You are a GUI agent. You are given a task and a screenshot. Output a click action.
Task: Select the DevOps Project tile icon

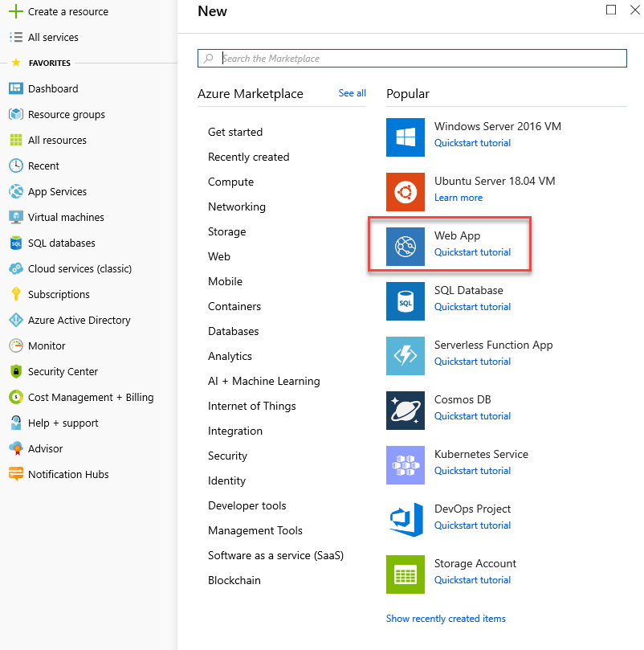(x=406, y=520)
